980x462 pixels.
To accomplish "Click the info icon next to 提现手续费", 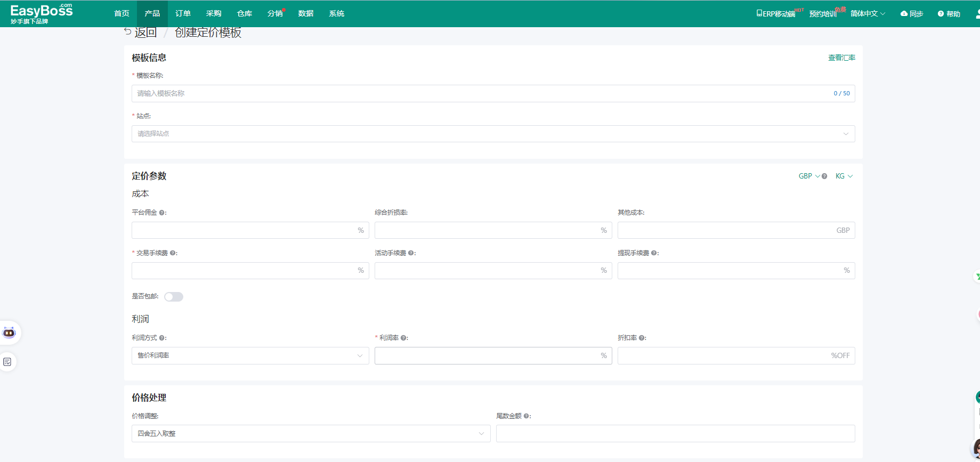I will click(x=654, y=253).
